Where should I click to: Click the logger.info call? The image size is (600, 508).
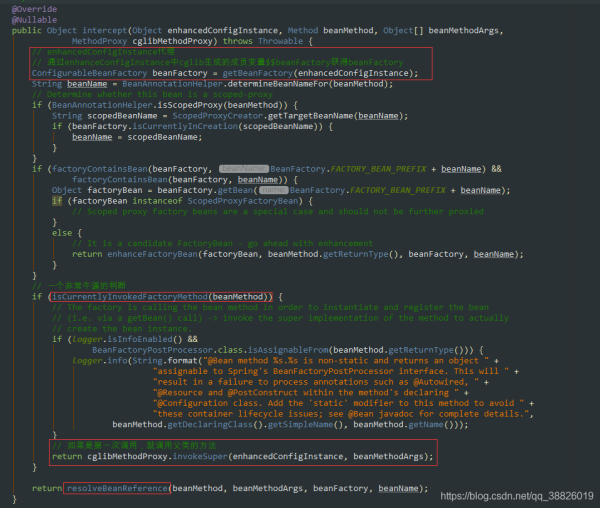point(99,361)
